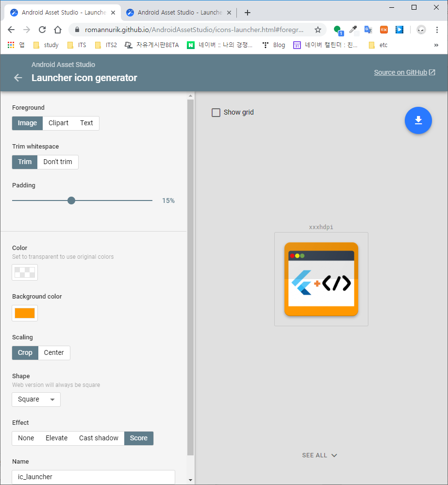Set scaling to Crop

(25, 353)
